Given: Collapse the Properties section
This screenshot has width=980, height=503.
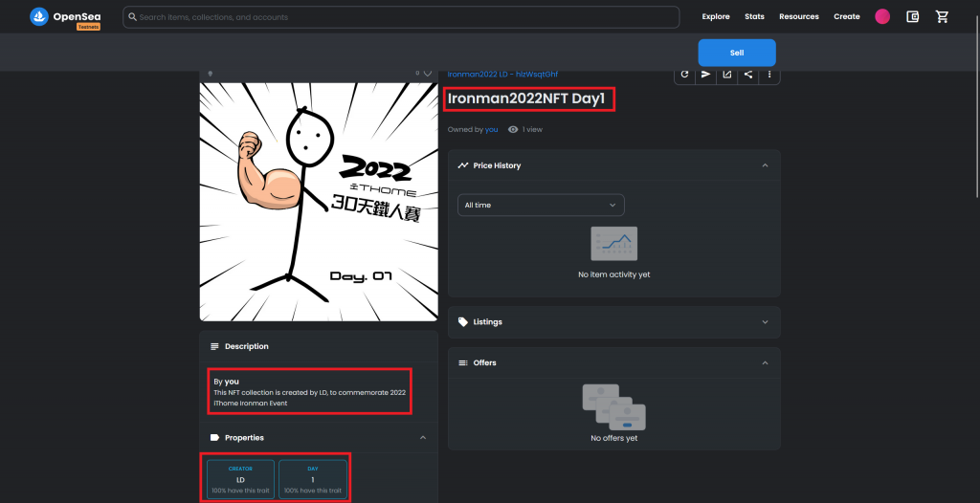Looking at the screenshot, I should pos(423,438).
